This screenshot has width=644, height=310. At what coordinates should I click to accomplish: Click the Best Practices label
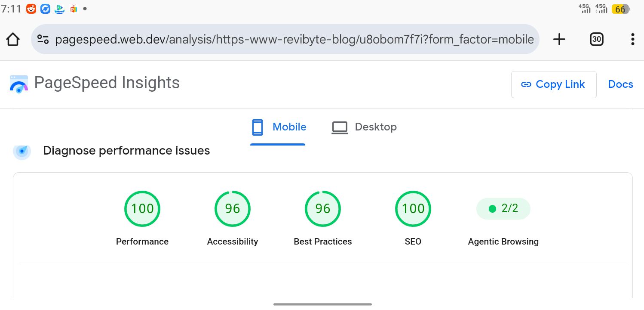(x=323, y=242)
